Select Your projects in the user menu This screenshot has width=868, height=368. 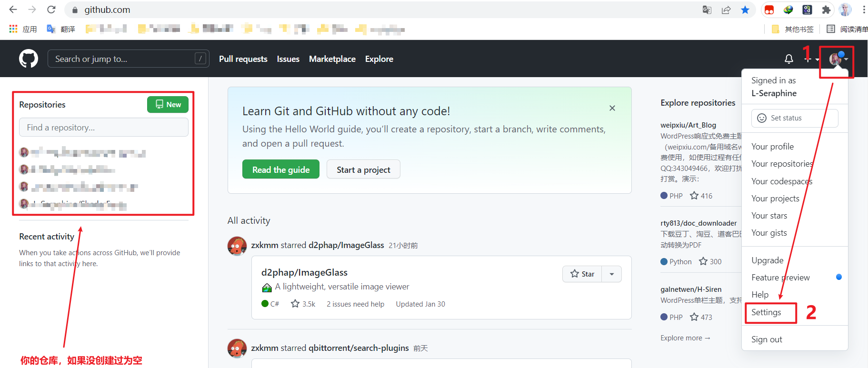tap(795, 199)
